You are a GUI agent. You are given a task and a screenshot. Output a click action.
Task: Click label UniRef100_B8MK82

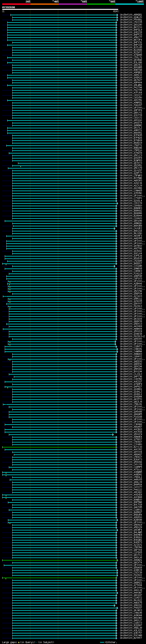131,211
